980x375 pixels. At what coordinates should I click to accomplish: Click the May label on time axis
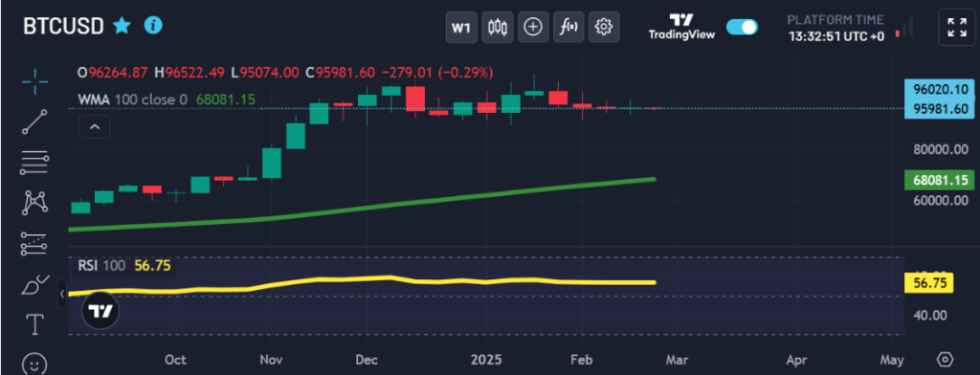892,360
